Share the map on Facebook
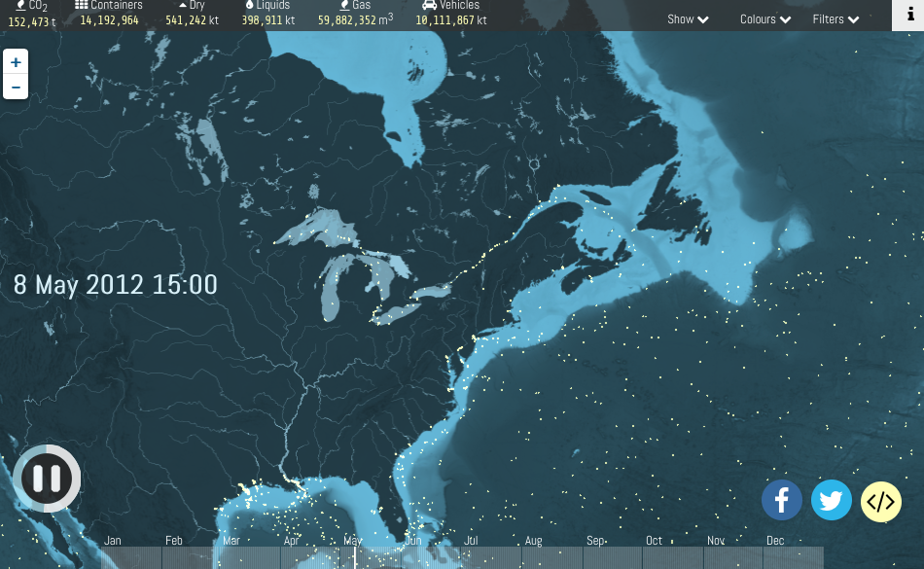This screenshot has height=569, width=924. [782, 501]
